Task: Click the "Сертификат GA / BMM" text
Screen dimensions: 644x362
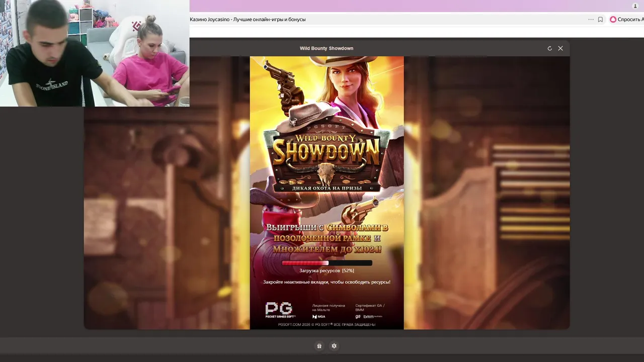Action: [370, 308]
